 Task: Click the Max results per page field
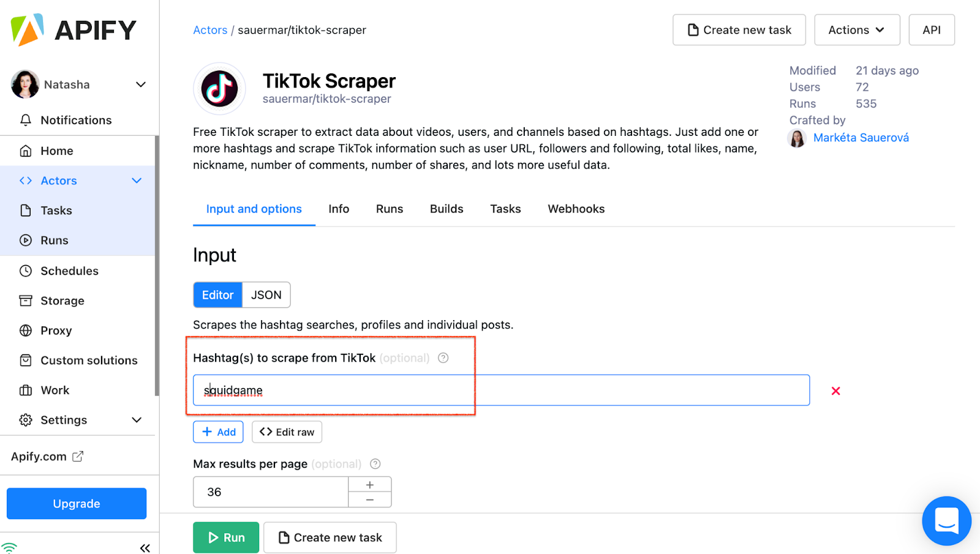point(271,492)
